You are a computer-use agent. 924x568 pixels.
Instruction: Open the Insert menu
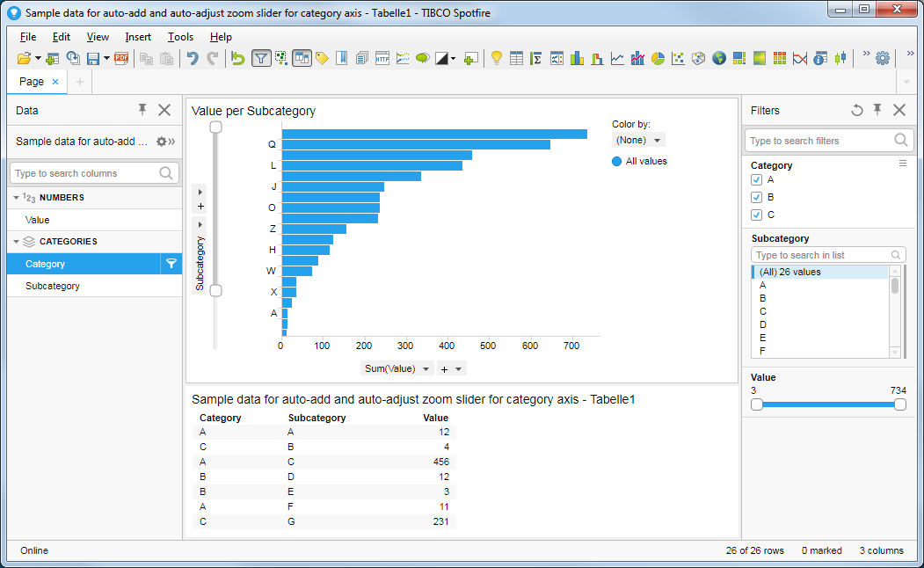[x=138, y=37]
